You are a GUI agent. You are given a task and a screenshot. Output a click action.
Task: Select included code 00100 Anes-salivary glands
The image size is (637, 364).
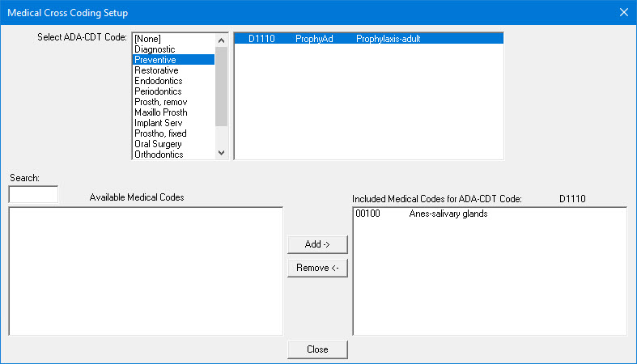(421, 214)
